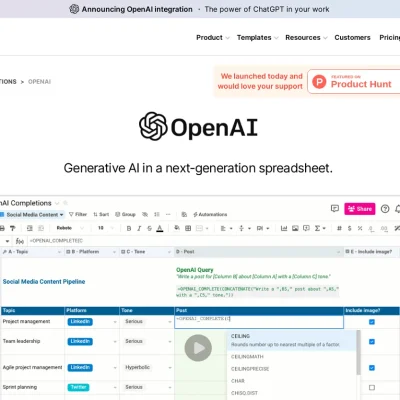Click the Twitter tag in Sprint planning row

(79, 387)
